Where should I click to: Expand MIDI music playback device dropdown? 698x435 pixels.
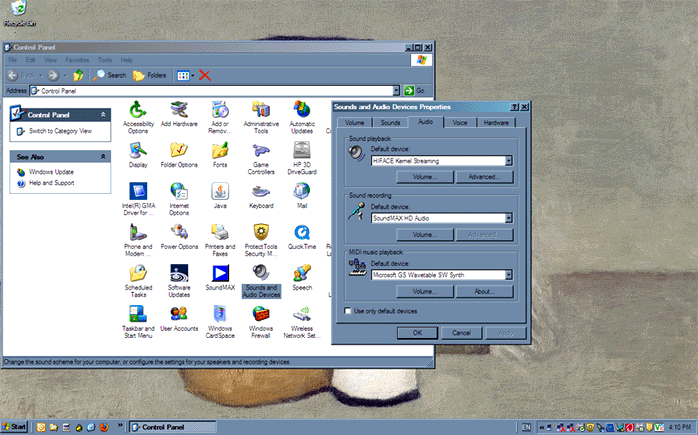point(508,275)
